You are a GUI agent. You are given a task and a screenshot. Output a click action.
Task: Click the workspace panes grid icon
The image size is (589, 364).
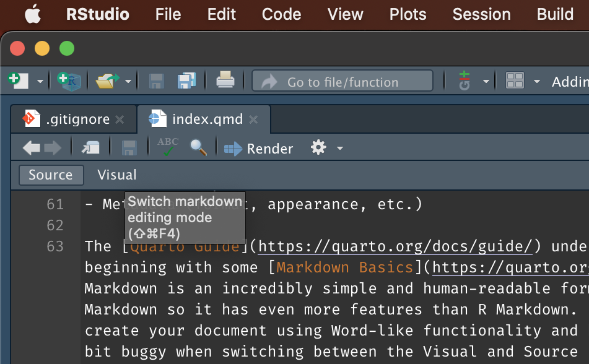tap(515, 80)
